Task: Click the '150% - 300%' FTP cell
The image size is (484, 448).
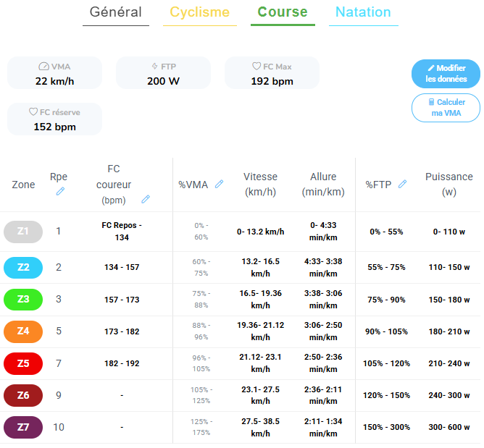Action: click(x=386, y=427)
